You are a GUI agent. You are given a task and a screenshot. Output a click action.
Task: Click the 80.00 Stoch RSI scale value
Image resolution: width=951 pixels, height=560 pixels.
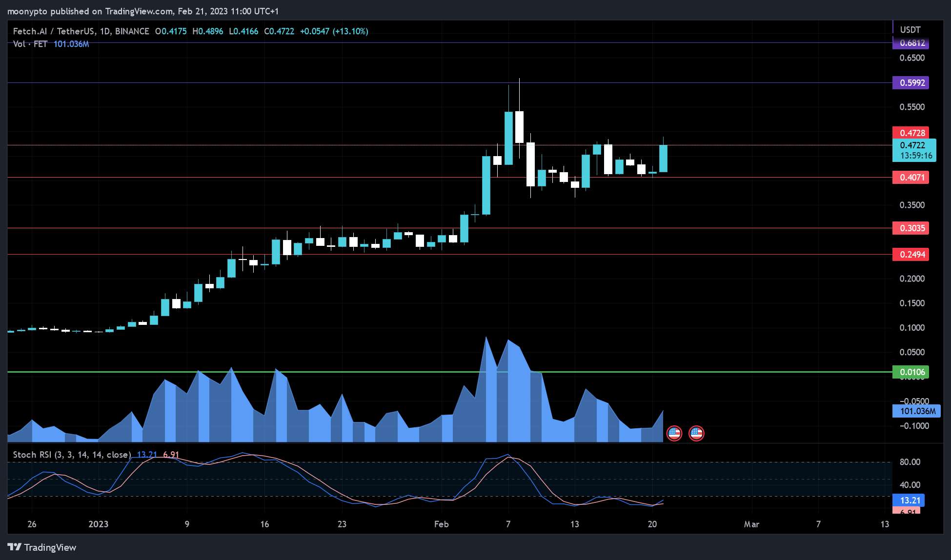(910, 462)
